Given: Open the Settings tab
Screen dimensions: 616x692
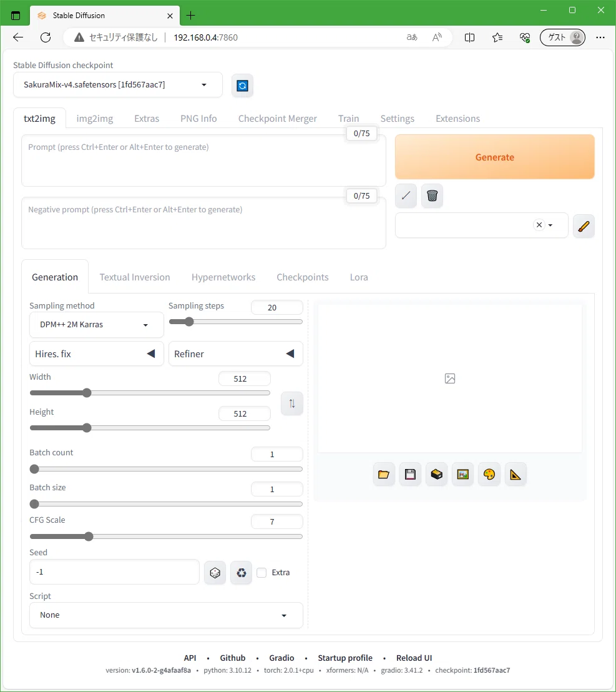Looking at the screenshot, I should point(398,119).
